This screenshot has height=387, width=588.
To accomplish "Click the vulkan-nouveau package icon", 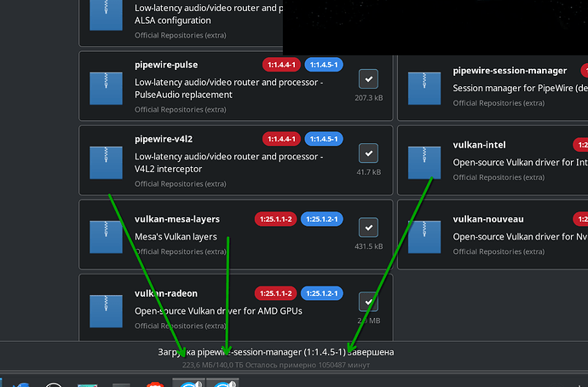I will point(424,237).
